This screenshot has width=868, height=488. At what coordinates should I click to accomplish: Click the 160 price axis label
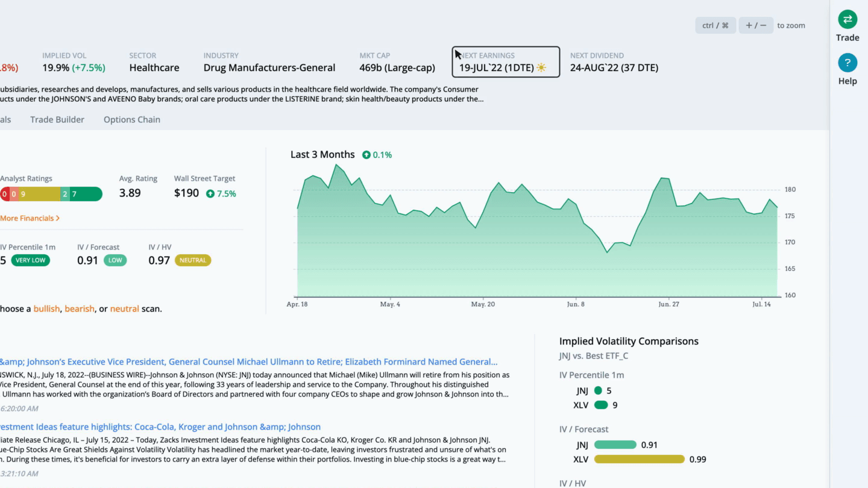coord(790,295)
